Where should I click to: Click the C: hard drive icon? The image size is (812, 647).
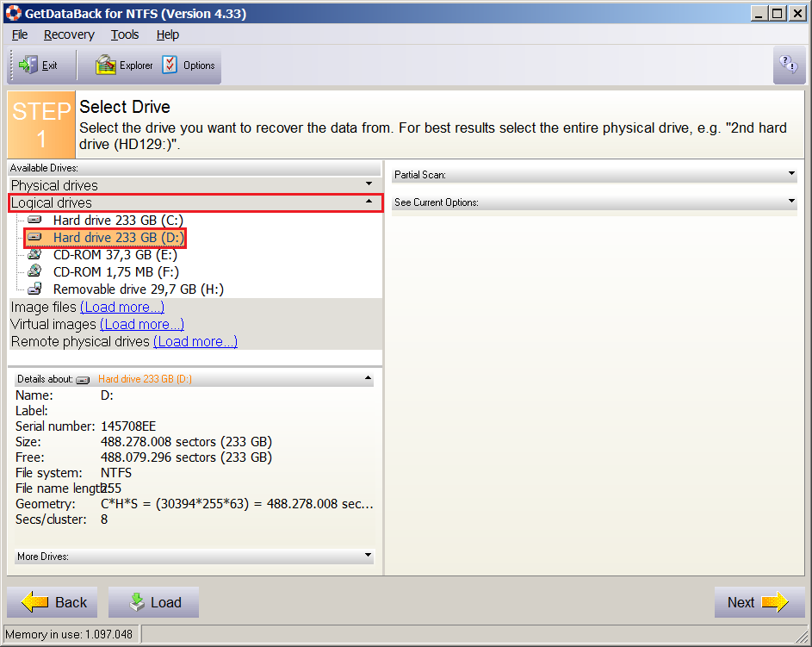tap(34, 220)
